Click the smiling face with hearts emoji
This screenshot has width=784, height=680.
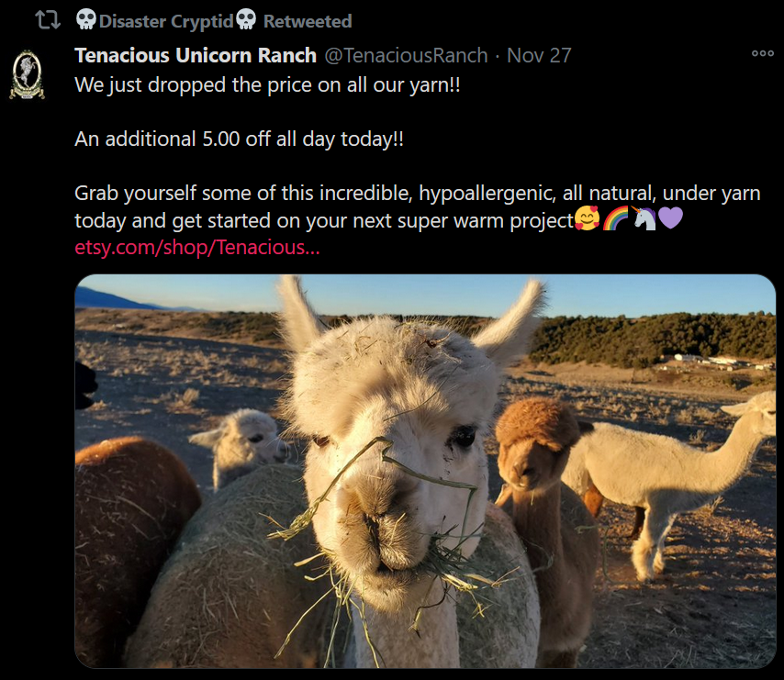pyautogui.click(x=587, y=218)
